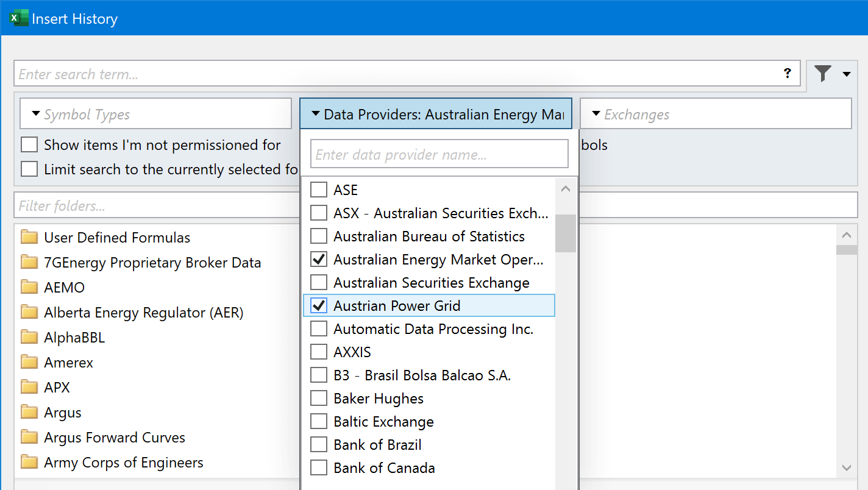The height and width of the screenshot is (490, 868).
Task: Select the Argus folder label
Action: pyautogui.click(x=63, y=413)
